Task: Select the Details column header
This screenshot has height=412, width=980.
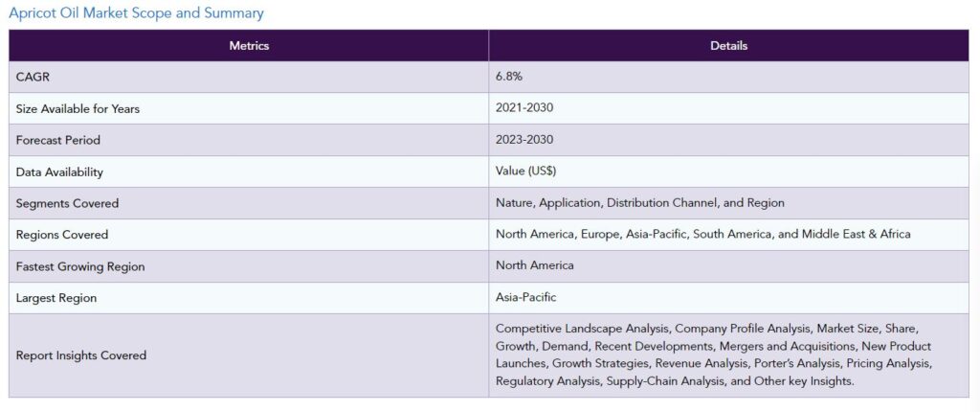Action: click(x=728, y=46)
